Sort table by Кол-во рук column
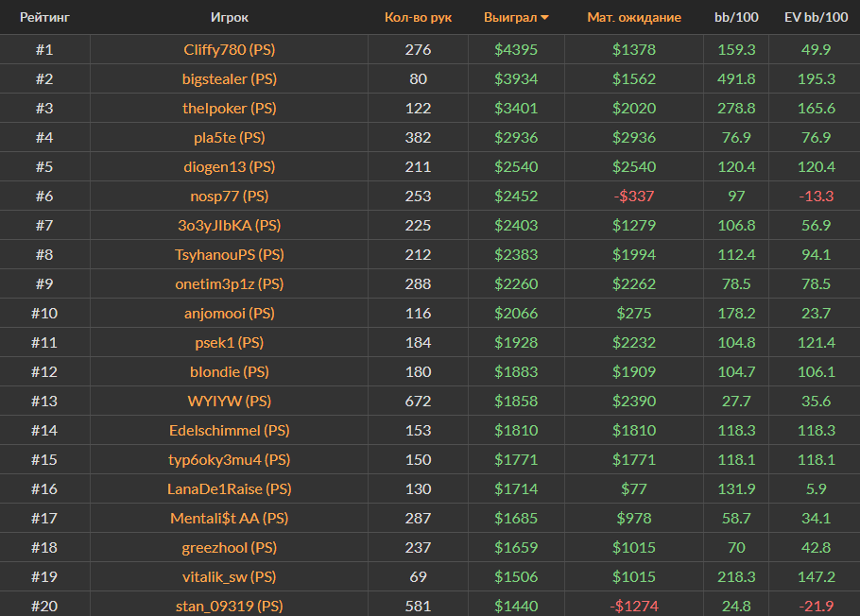 tap(418, 18)
